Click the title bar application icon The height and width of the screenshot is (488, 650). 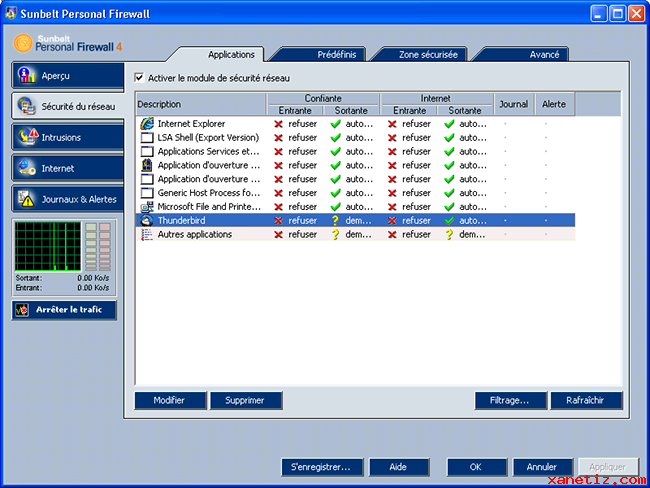click(11, 13)
